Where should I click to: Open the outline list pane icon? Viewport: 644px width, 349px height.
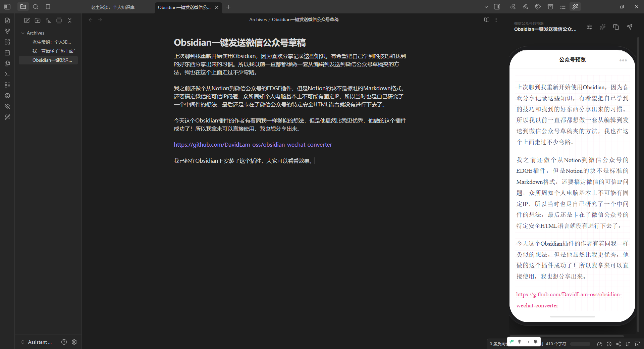563,7
